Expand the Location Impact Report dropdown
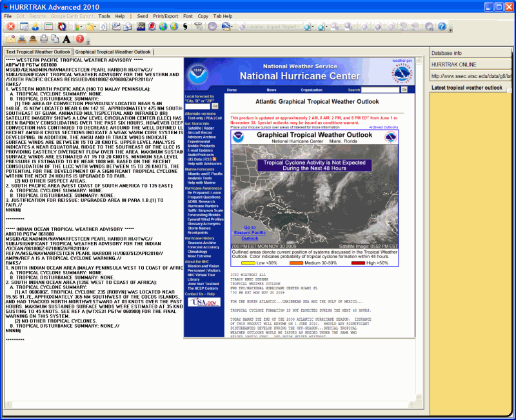Image resolution: width=516 pixels, height=420 pixels. point(299,27)
